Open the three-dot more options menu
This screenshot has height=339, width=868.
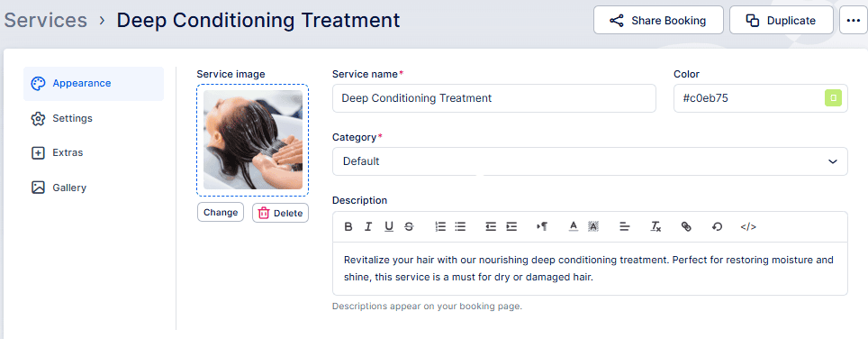853,21
